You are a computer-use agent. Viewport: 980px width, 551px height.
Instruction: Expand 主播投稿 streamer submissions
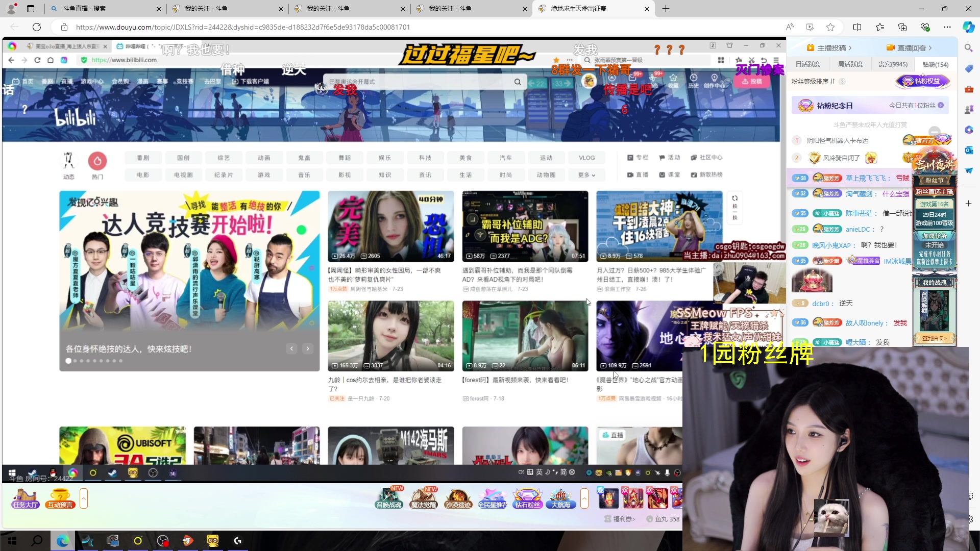[829, 48]
